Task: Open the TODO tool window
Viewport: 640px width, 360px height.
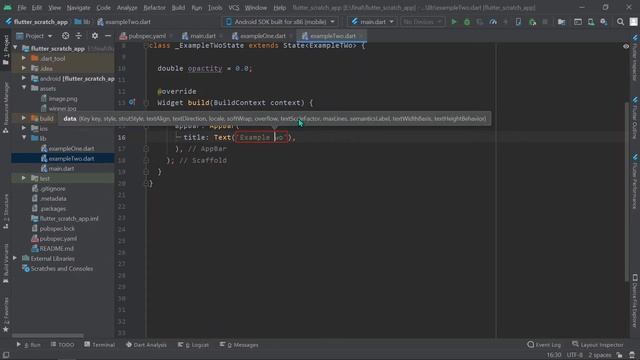Action: [62, 345]
